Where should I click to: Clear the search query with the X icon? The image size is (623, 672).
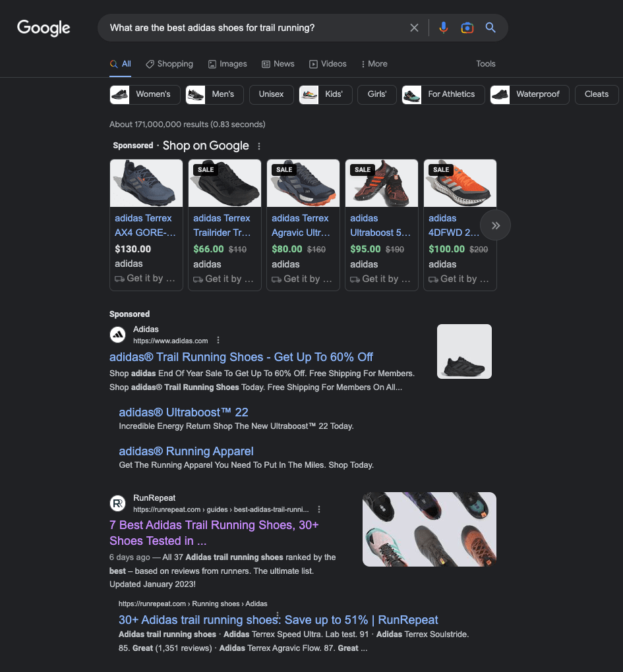tap(414, 28)
